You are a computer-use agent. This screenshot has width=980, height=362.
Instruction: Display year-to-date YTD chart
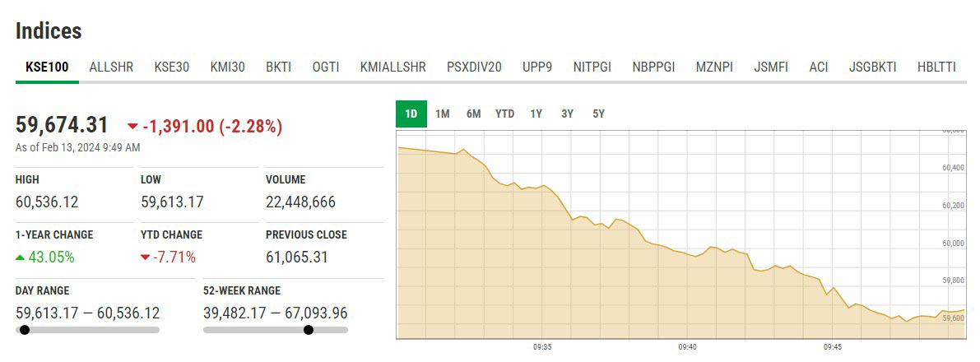pyautogui.click(x=504, y=114)
